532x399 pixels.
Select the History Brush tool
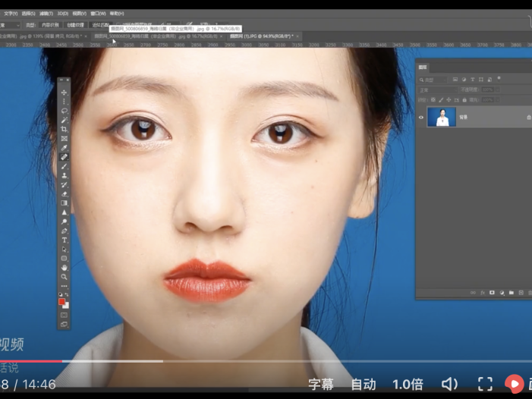click(64, 185)
